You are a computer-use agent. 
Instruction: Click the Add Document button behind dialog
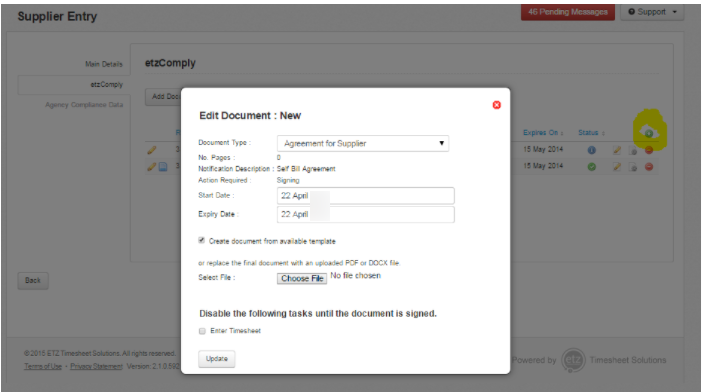coord(163,97)
